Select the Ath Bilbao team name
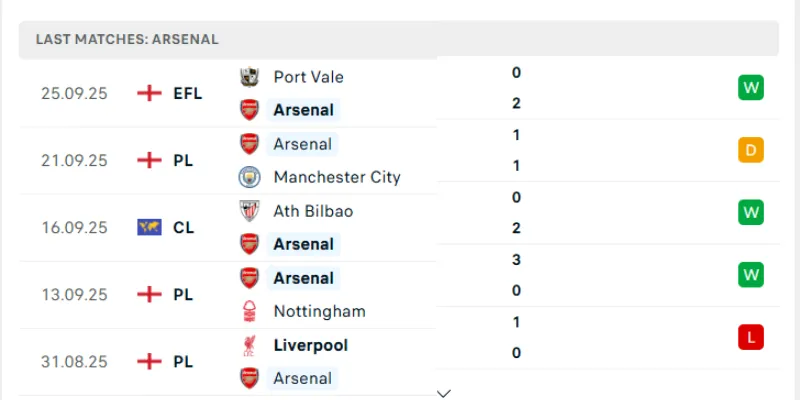Viewport: 800px width, 400px height. coord(313,211)
